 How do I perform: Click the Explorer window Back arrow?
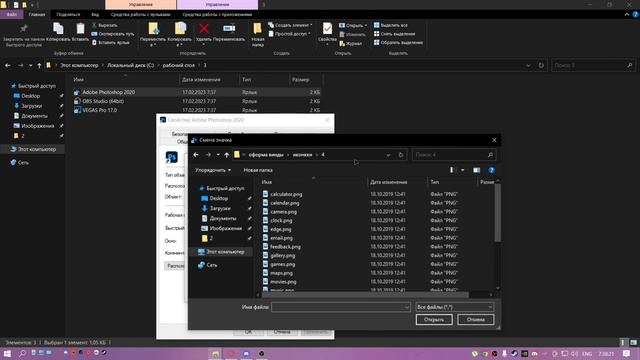8,65
